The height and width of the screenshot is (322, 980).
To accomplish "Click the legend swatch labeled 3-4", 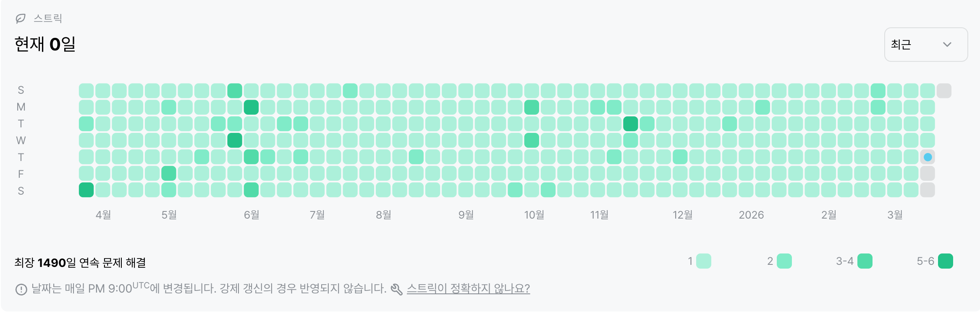I will 865,261.
